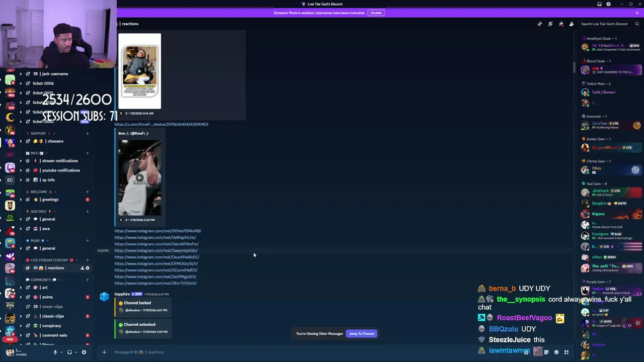The image size is (644, 362).
Task: Toggle microphone mute in user panel
Action: click(55, 352)
